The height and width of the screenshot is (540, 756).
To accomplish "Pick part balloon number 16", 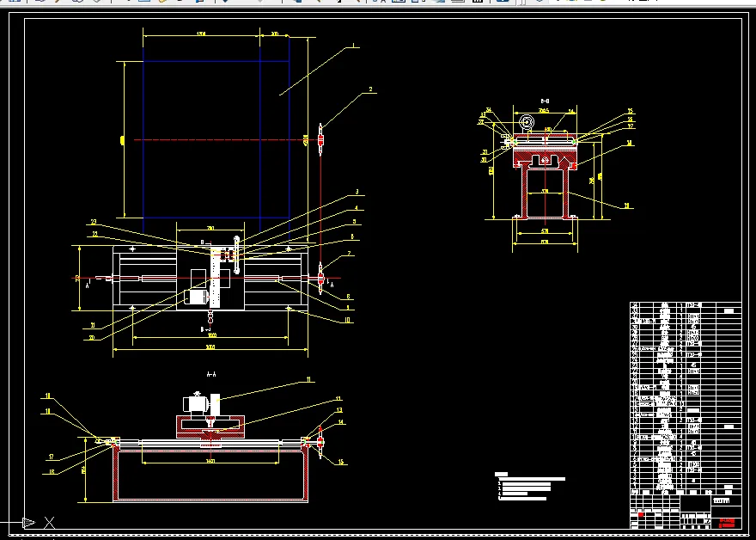I will (52, 472).
